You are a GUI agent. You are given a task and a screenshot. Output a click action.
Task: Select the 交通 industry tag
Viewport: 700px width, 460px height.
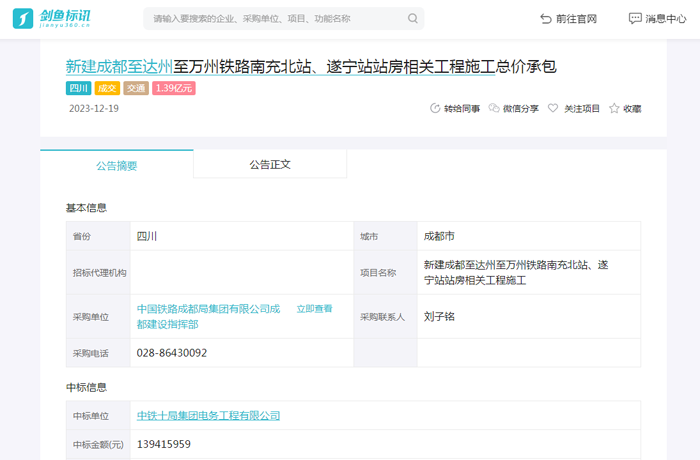tap(136, 88)
